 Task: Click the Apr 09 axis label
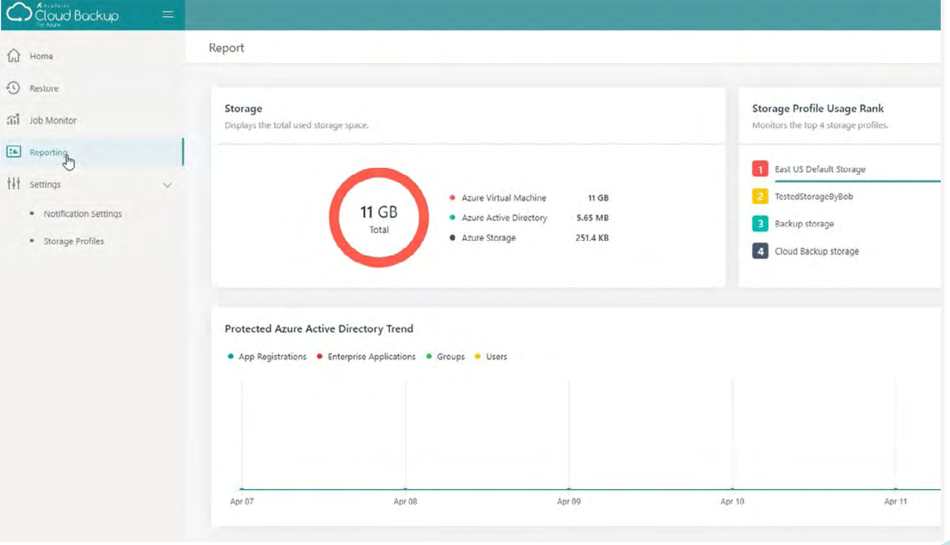(569, 501)
